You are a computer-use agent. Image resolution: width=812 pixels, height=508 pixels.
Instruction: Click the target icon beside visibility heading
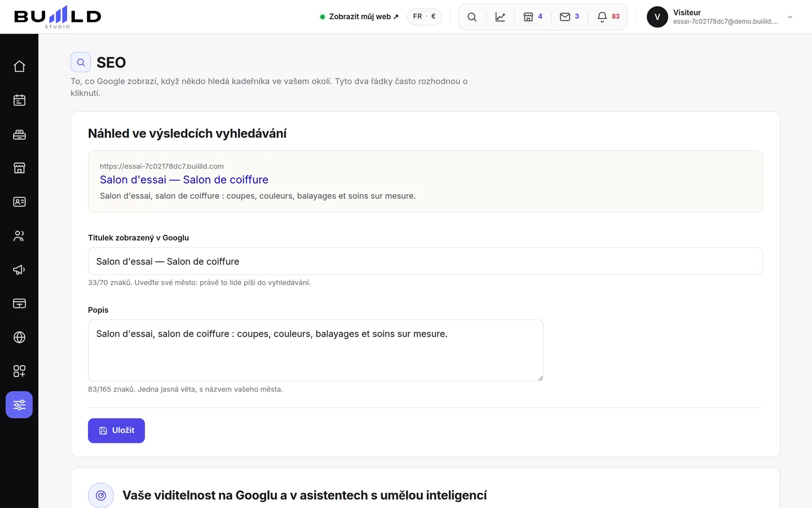101,496
